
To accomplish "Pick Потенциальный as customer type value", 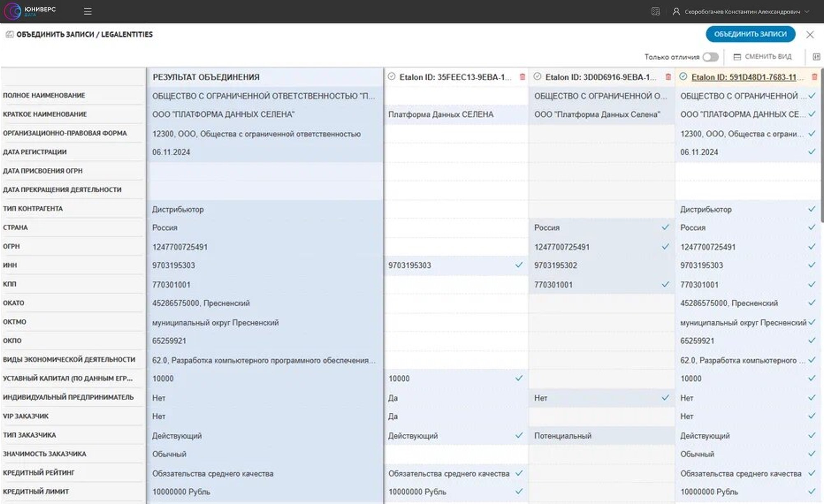I will (562, 436).
